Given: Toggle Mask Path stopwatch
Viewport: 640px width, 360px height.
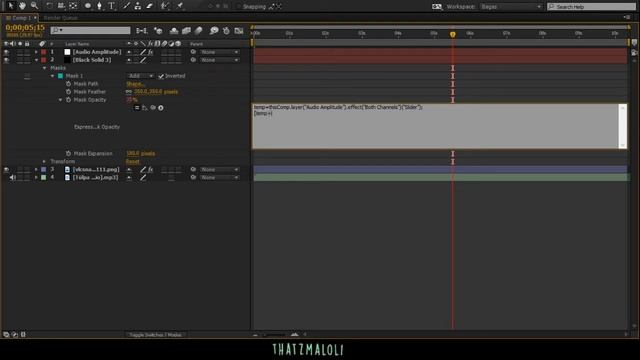Looking at the screenshot, I should (x=69, y=84).
